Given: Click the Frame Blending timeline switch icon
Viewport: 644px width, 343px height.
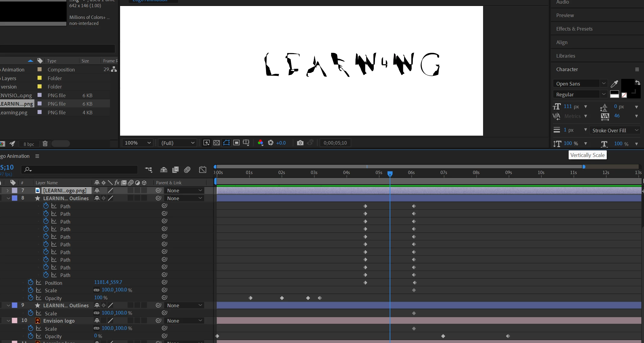Looking at the screenshot, I should coord(175,170).
